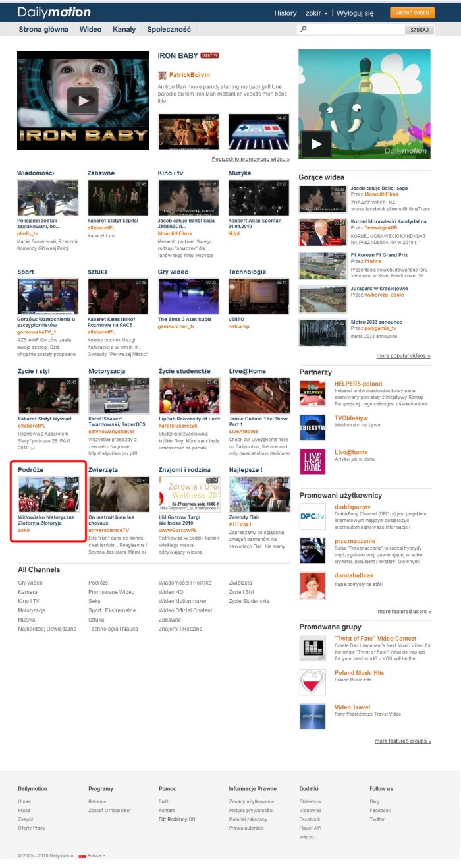Open the Video Travel group icon
Viewport: 461px width, 868px height.
tap(312, 716)
